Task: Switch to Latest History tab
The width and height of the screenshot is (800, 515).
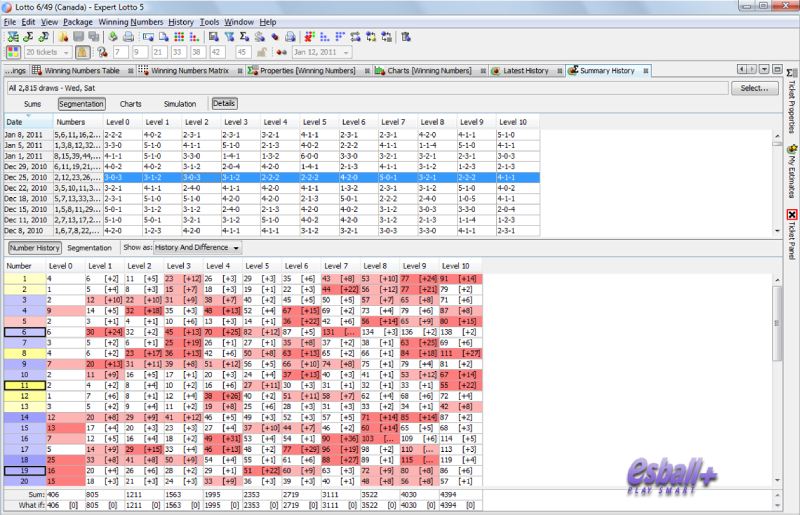Action: (525, 71)
